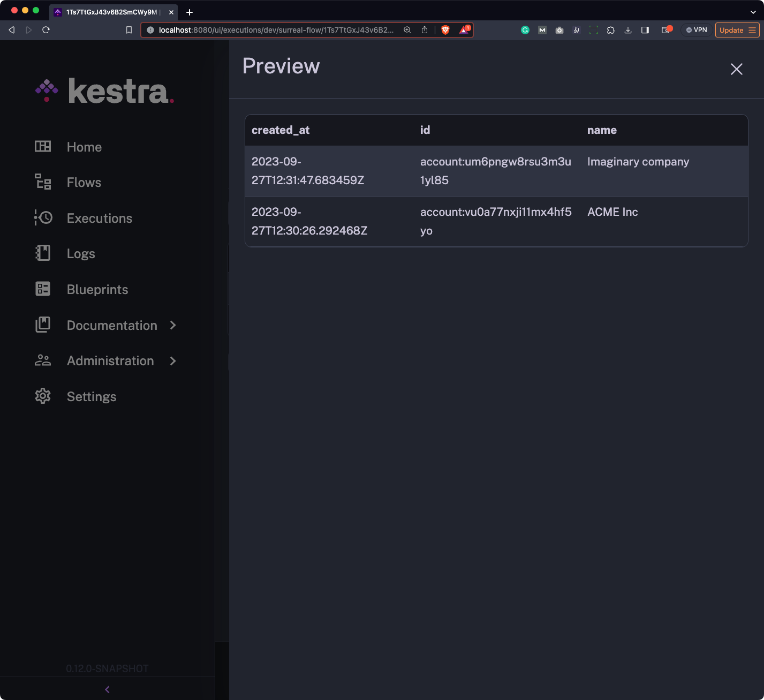Expand the Administration submenu chevron
Image resolution: width=764 pixels, height=700 pixels.
[x=173, y=361]
